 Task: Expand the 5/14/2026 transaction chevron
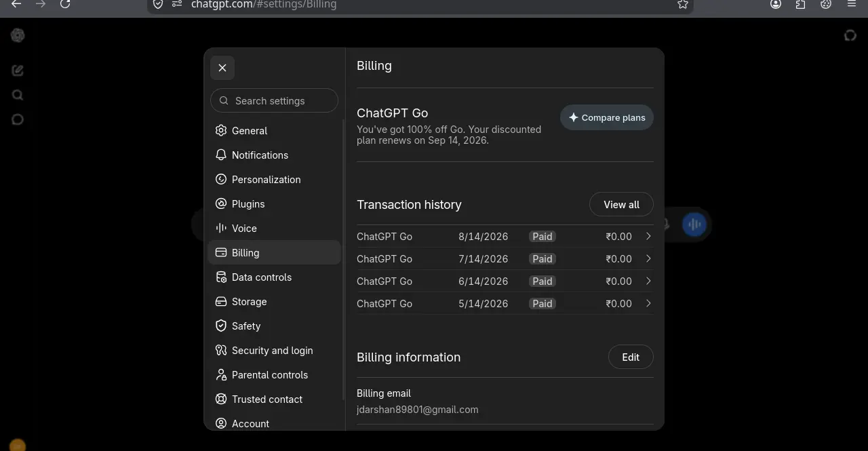[648, 303]
